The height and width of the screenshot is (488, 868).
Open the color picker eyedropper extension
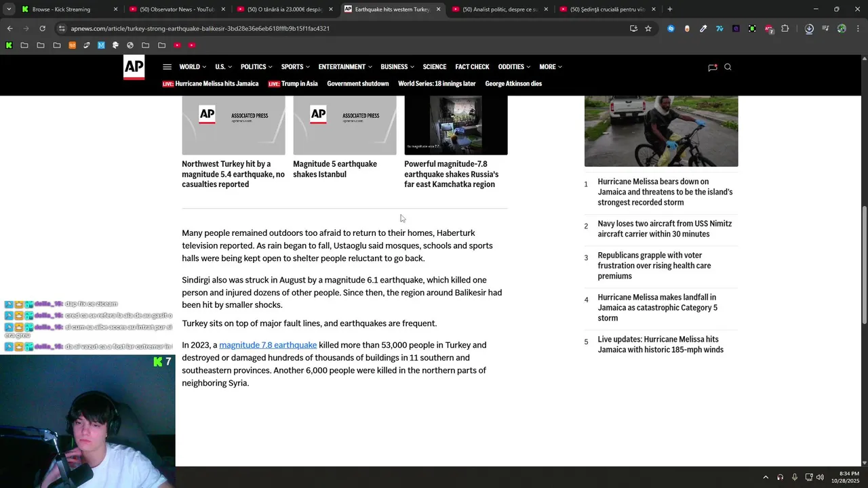point(703,28)
